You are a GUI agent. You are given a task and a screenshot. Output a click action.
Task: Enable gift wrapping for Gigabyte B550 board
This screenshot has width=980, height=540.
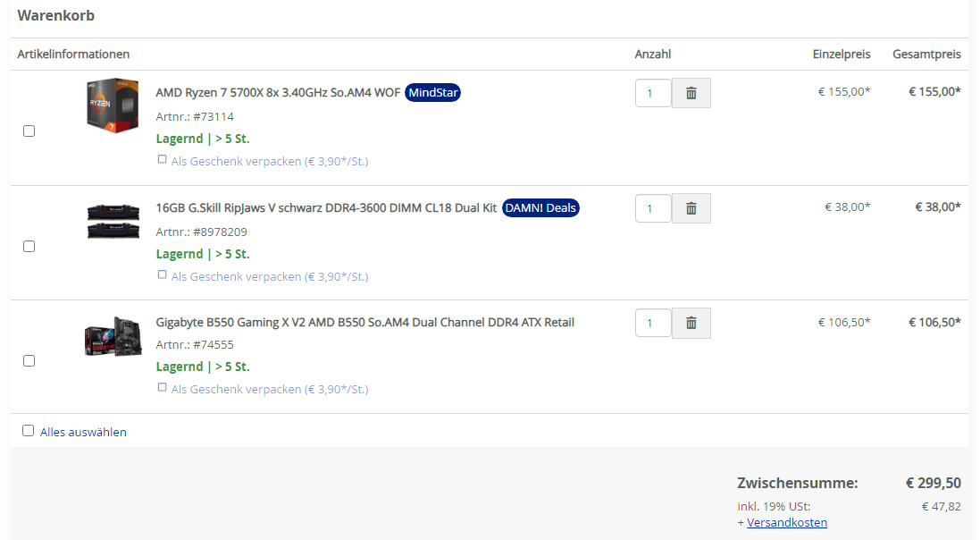pos(162,387)
